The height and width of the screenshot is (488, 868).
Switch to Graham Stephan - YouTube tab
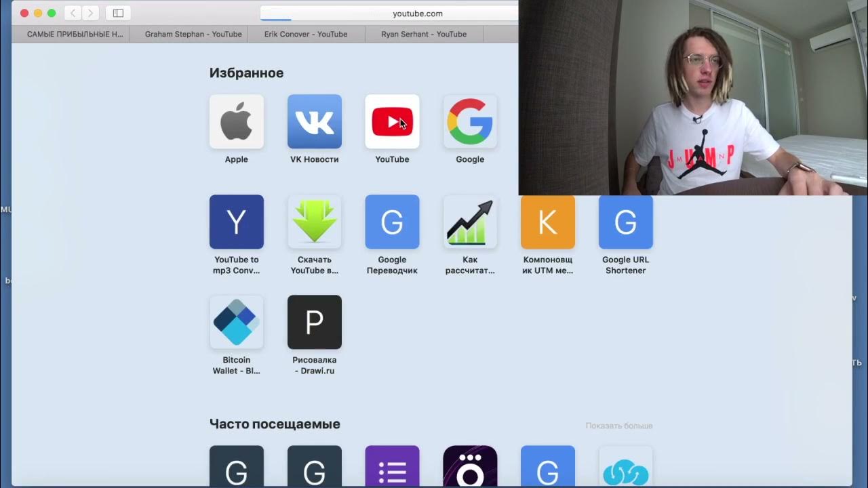coord(189,34)
